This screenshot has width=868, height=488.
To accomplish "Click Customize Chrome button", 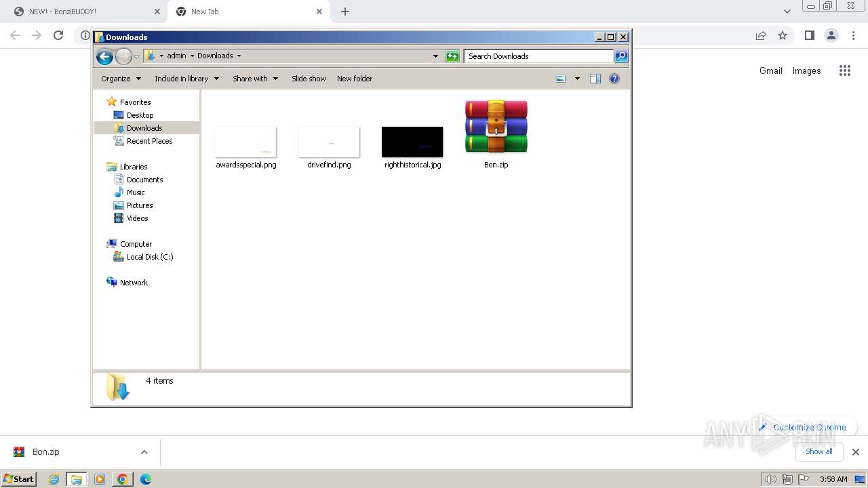I will pos(803,427).
